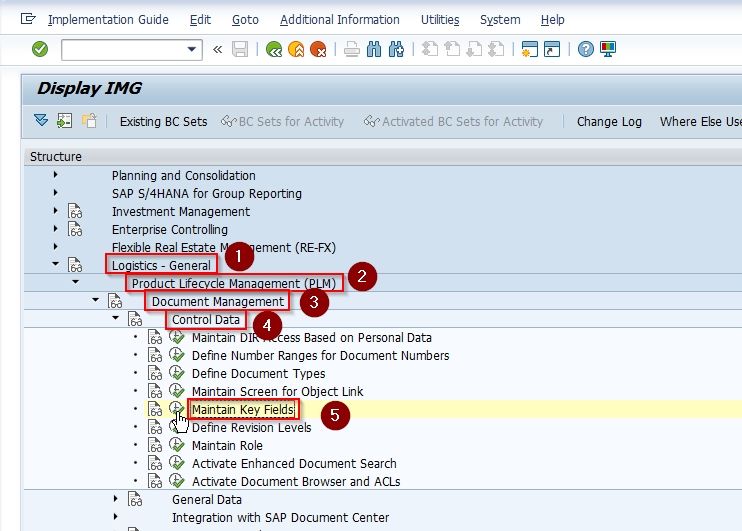Open documentation icon for Investment Management
Screen dimensions: 742x531
coord(75,211)
